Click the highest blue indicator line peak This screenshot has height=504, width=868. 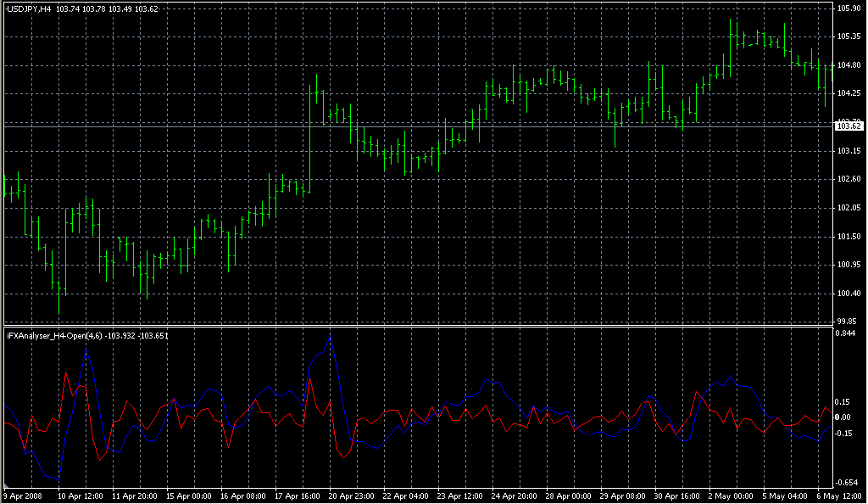pyautogui.click(x=330, y=338)
